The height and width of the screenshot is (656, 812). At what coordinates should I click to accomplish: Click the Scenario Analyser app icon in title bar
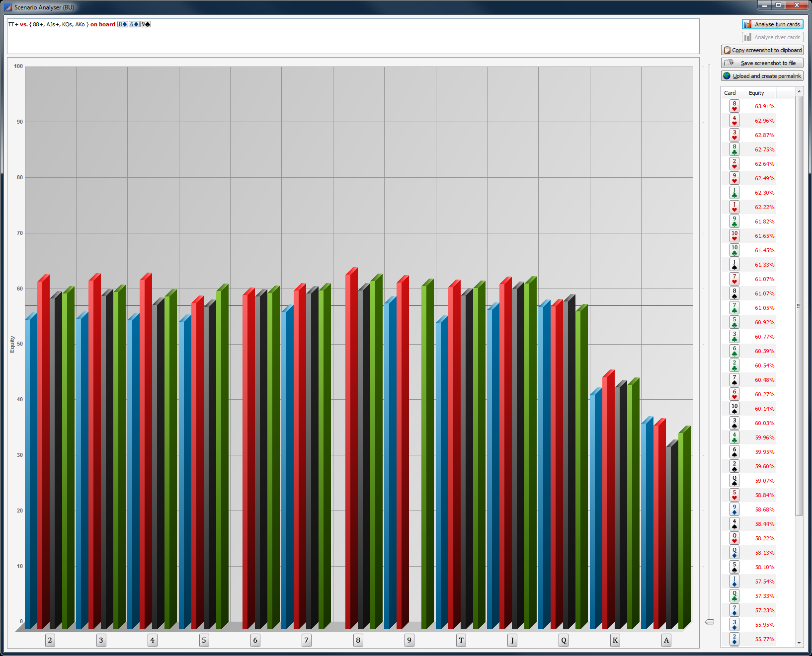pos(8,7)
